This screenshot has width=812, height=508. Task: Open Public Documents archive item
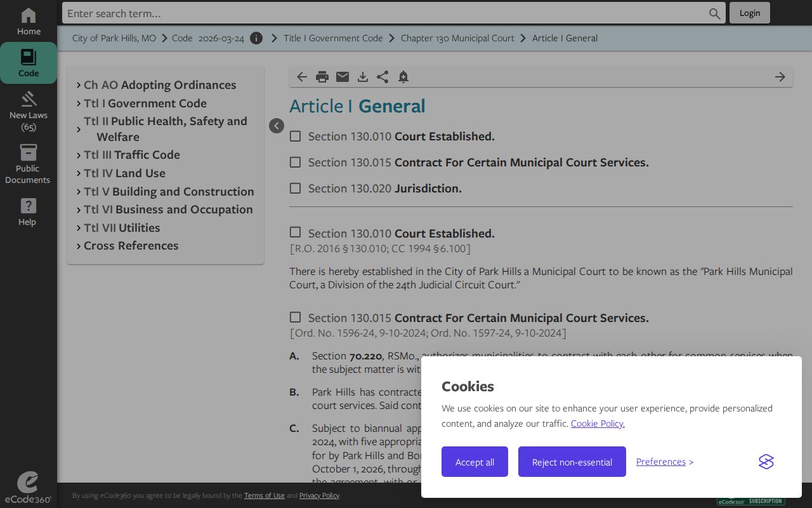28,164
